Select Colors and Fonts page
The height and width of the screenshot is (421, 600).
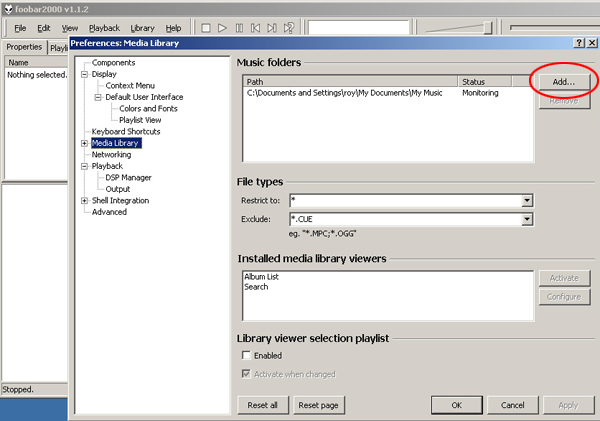pyautogui.click(x=148, y=108)
